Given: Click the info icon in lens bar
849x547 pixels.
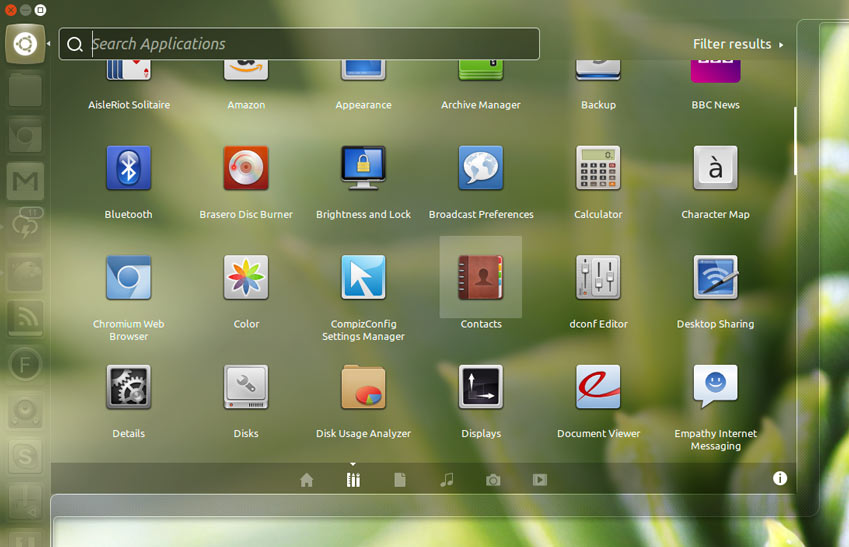Looking at the screenshot, I should pos(780,478).
